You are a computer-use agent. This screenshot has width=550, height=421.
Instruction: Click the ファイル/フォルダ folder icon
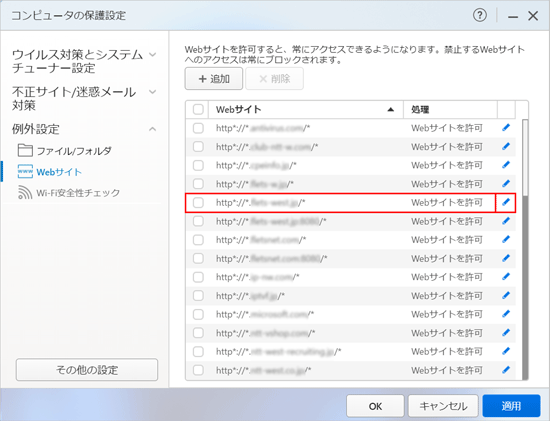pyautogui.click(x=25, y=150)
